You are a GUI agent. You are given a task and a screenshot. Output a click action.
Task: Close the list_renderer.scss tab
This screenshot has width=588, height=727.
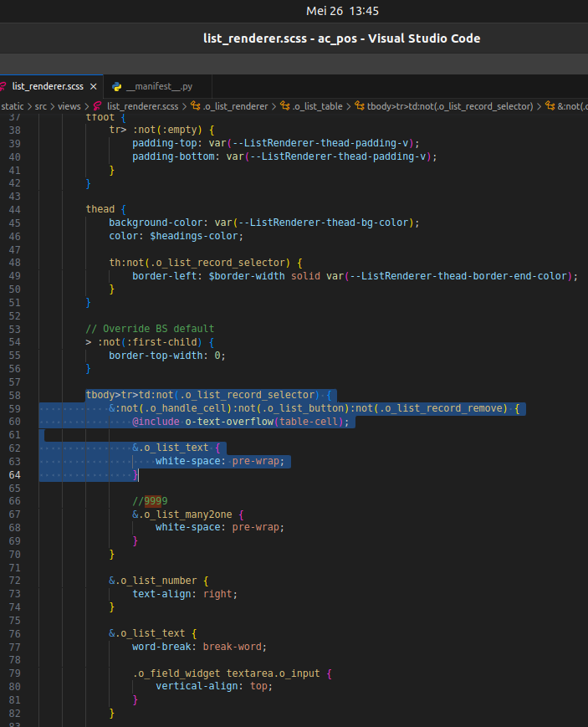[94, 86]
